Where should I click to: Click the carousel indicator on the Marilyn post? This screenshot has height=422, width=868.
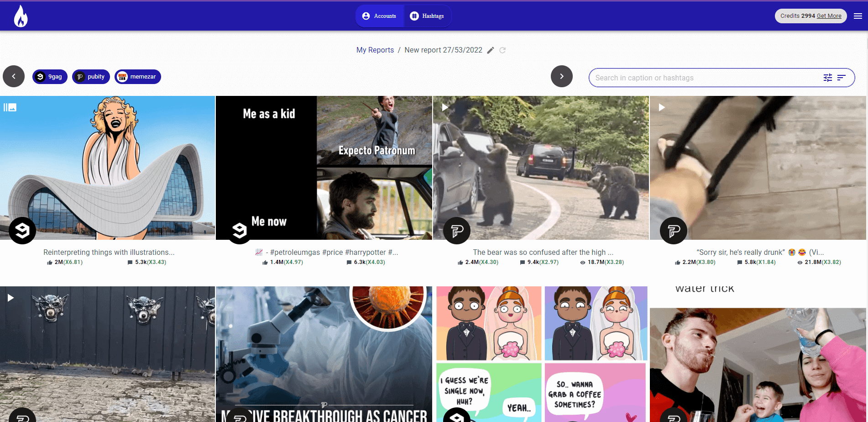(10, 107)
